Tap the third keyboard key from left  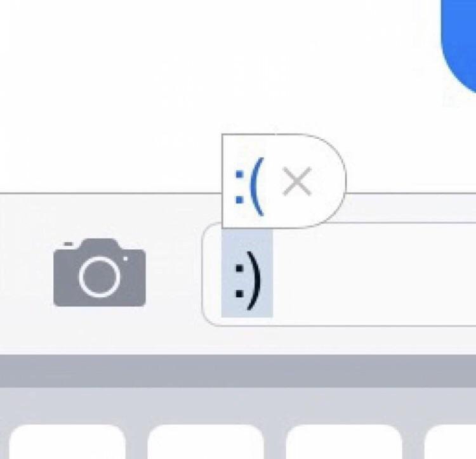coord(344,442)
